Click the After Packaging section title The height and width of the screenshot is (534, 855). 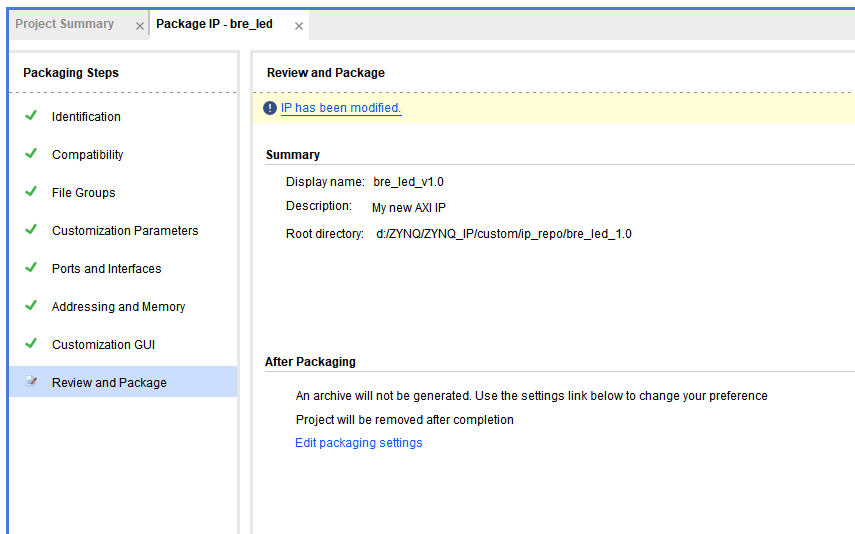tap(310, 362)
